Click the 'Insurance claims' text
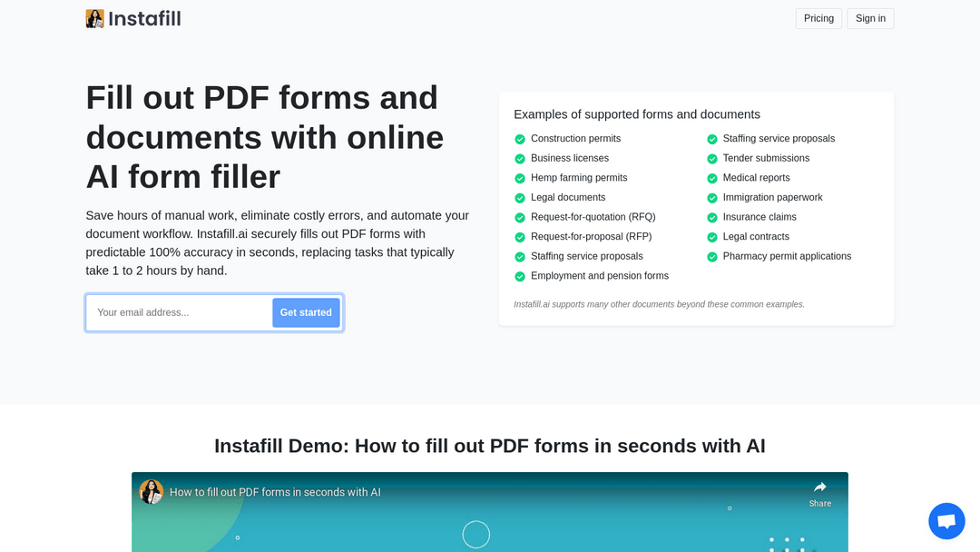The width and height of the screenshot is (980, 552). click(759, 217)
